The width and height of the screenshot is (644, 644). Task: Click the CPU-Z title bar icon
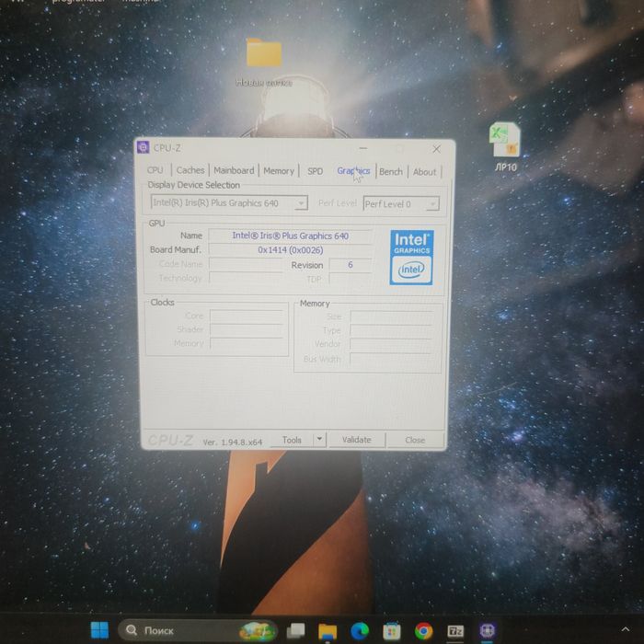(143, 147)
